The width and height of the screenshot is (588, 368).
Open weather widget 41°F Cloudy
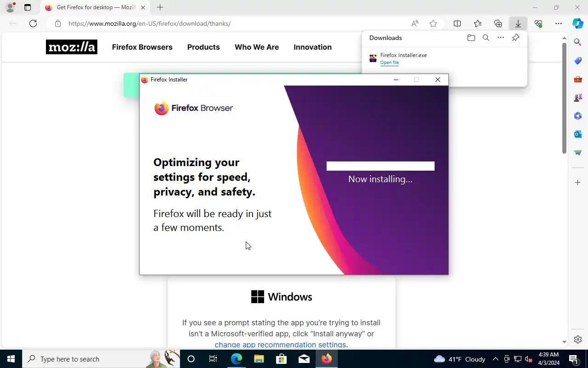[459, 359]
